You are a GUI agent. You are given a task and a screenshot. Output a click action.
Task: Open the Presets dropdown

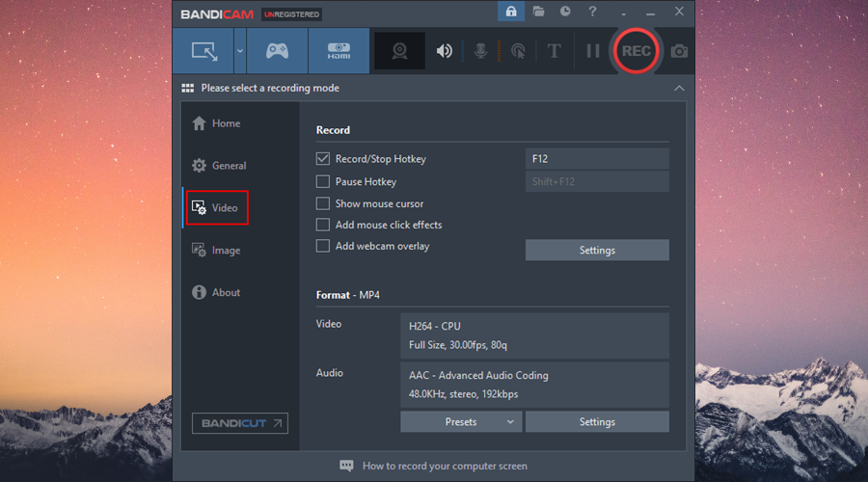coord(461,421)
